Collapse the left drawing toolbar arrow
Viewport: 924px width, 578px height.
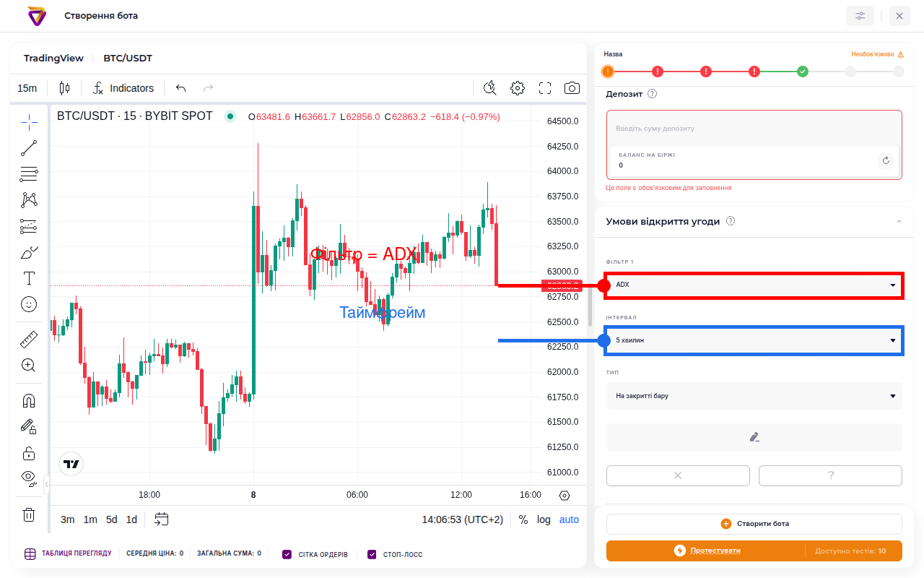coord(47,483)
